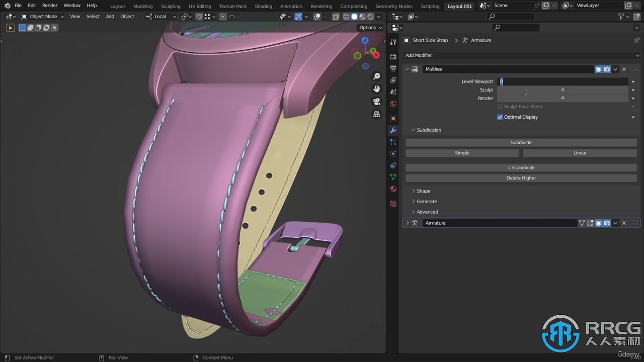This screenshot has width=644, height=362.
Task: Click new scene icon beside Scene
Action: pyautogui.click(x=545, y=6)
